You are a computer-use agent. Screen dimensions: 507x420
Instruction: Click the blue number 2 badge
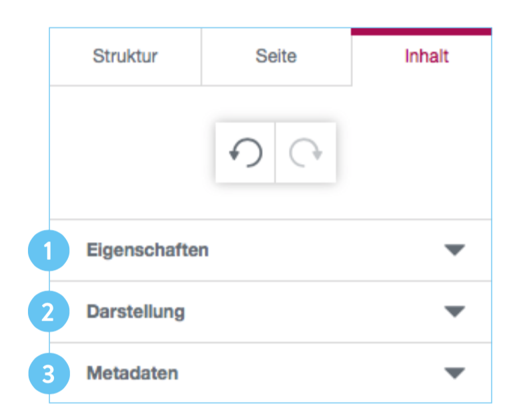click(x=48, y=312)
